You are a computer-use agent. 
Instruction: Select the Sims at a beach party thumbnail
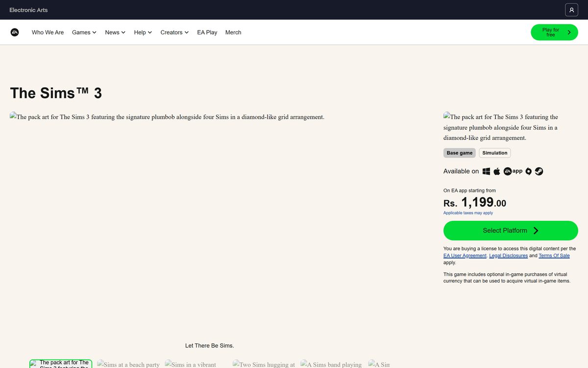coord(128,364)
